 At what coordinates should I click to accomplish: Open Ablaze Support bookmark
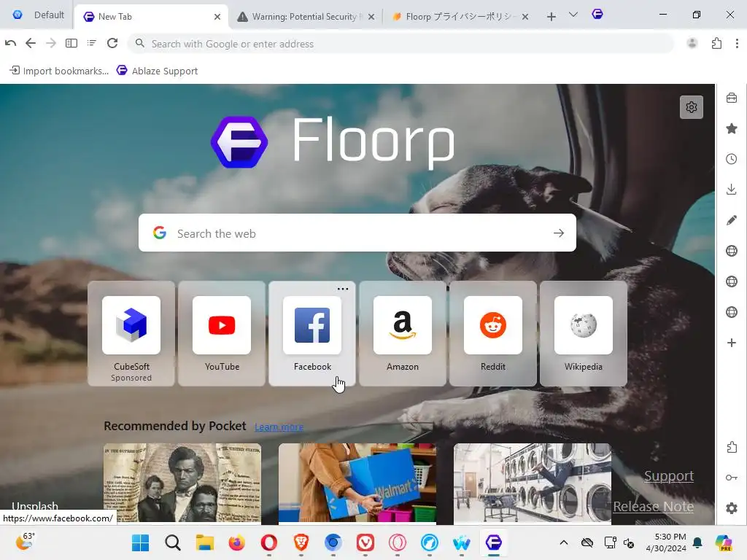pos(158,71)
